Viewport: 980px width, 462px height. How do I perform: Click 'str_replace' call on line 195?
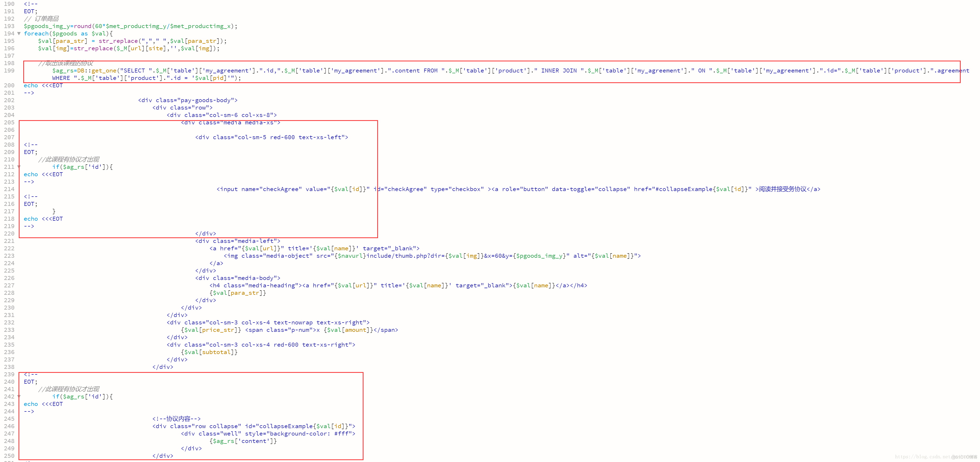click(118, 41)
